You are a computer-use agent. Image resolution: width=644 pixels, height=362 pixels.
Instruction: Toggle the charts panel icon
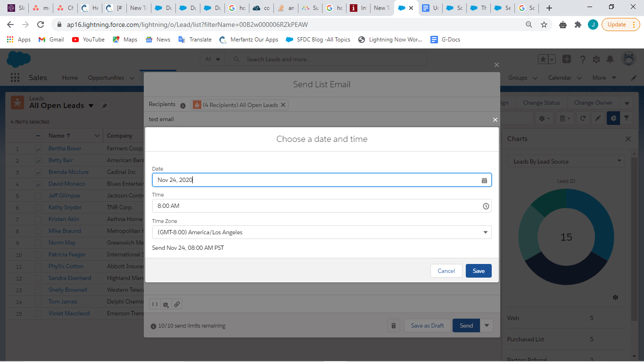coord(613,118)
